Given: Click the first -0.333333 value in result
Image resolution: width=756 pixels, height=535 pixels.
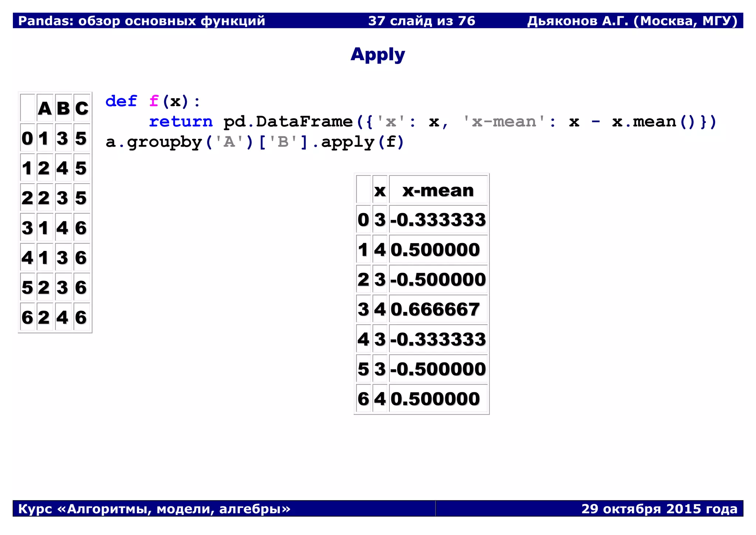Looking at the screenshot, I should coord(438,220).
